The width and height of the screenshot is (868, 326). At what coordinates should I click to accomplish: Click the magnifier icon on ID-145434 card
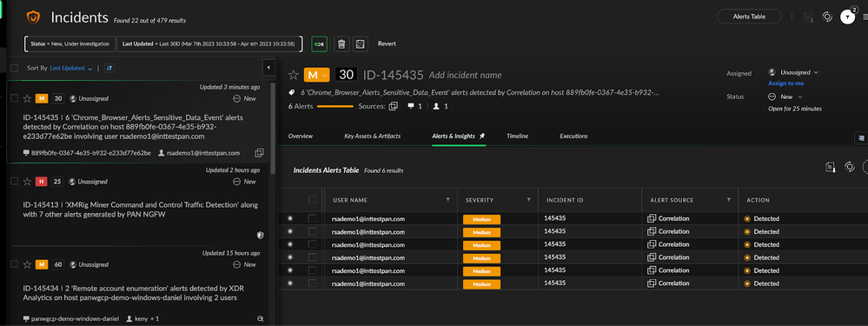[260, 319]
